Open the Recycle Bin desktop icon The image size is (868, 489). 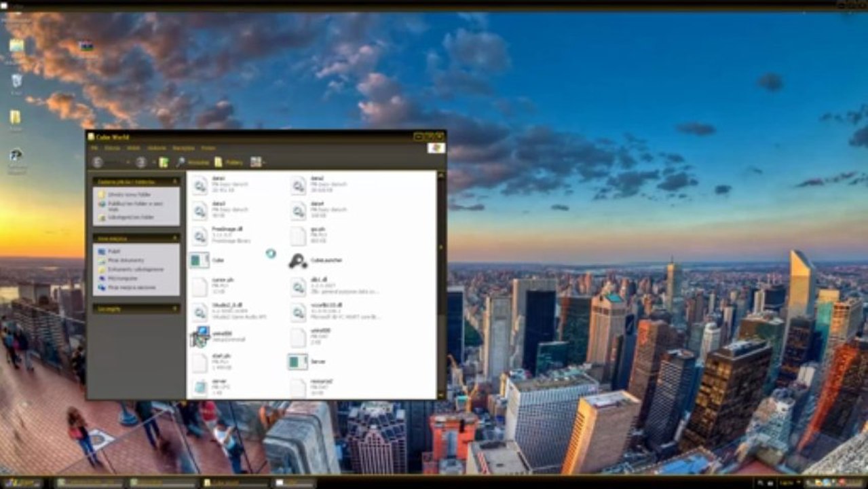click(x=16, y=83)
